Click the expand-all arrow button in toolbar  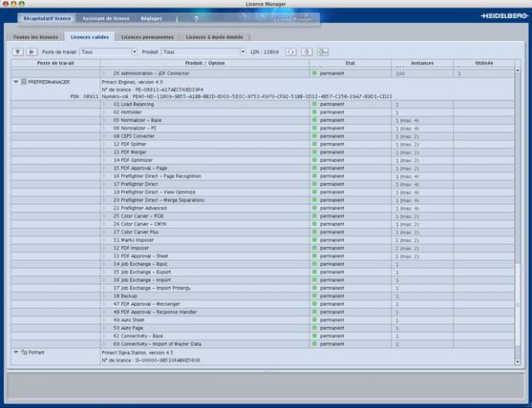coord(31,52)
